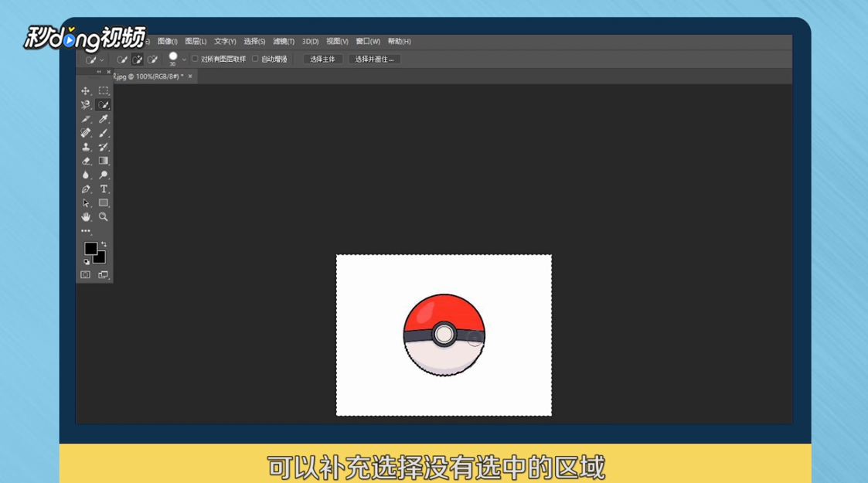Click the background color swatch

(100, 259)
